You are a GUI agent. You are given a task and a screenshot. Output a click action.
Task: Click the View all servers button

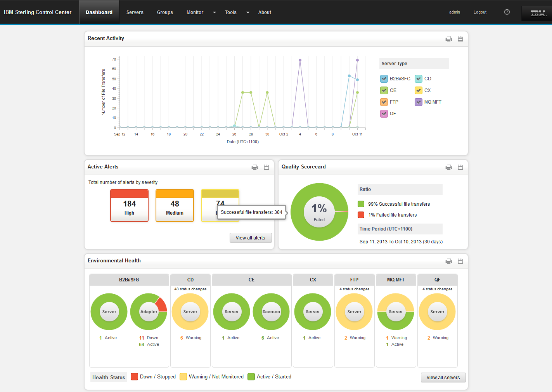click(x=443, y=378)
